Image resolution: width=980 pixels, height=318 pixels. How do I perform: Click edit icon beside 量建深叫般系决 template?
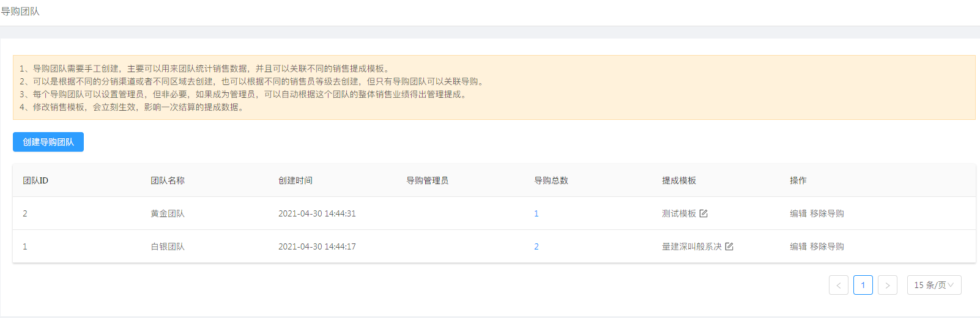point(729,246)
